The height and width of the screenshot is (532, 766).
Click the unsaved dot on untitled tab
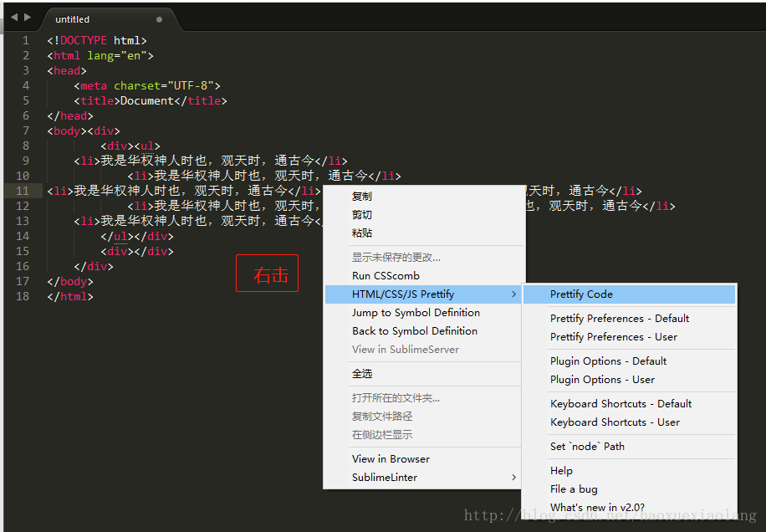pos(159,19)
